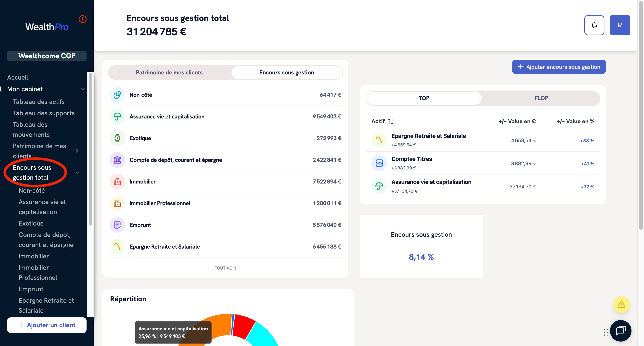Click the Immobilier building icon in list

tap(117, 182)
